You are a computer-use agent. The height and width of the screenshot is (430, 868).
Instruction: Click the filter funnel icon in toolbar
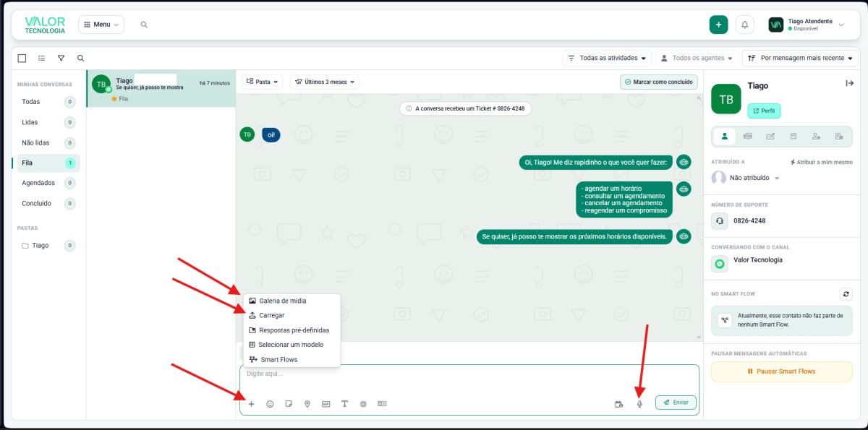(x=61, y=58)
